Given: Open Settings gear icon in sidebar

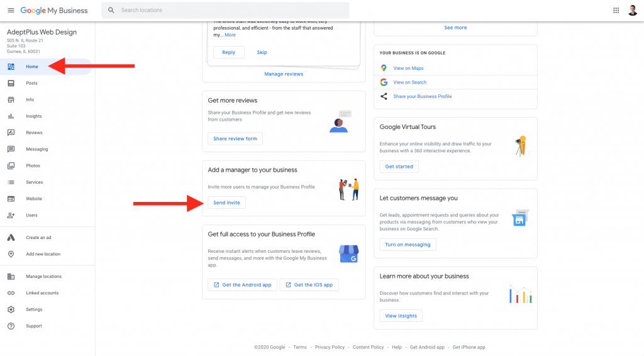Looking at the screenshot, I should click(x=11, y=309).
